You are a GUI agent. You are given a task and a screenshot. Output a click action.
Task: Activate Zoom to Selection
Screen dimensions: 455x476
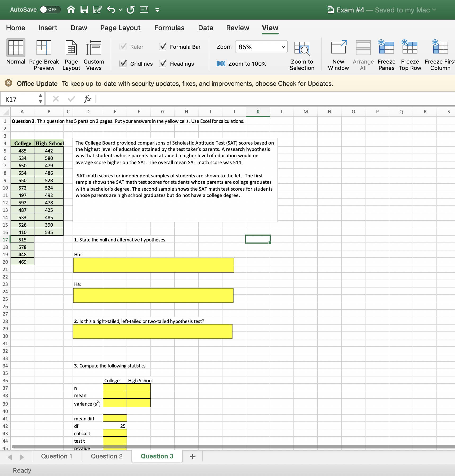[x=302, y=53]
